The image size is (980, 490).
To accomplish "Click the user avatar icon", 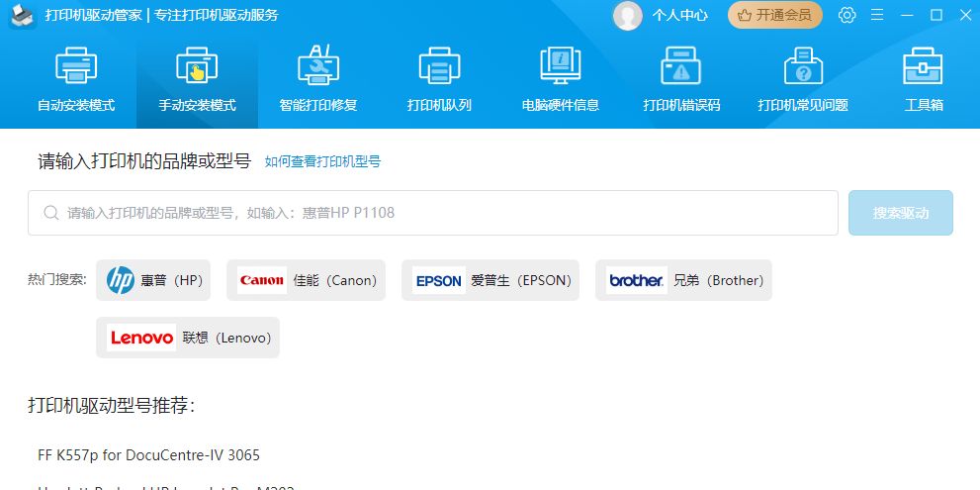I will (x=627, y=15).
